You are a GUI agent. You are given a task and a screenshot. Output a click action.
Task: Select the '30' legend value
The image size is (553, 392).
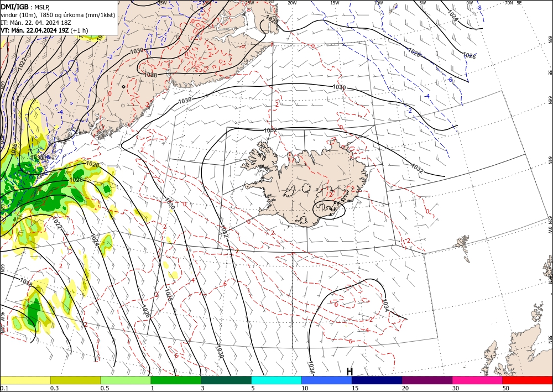point(456,388)
